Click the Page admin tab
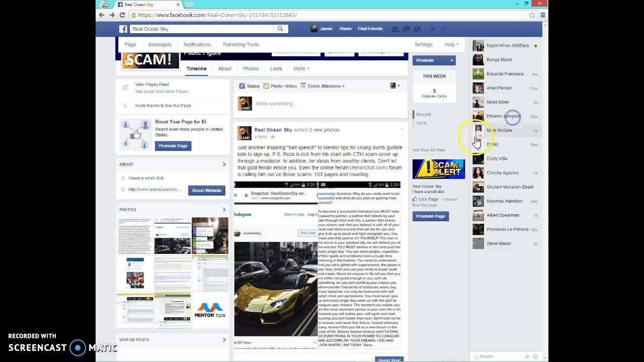This screenshot has width=644, height=362. point(130,44)
